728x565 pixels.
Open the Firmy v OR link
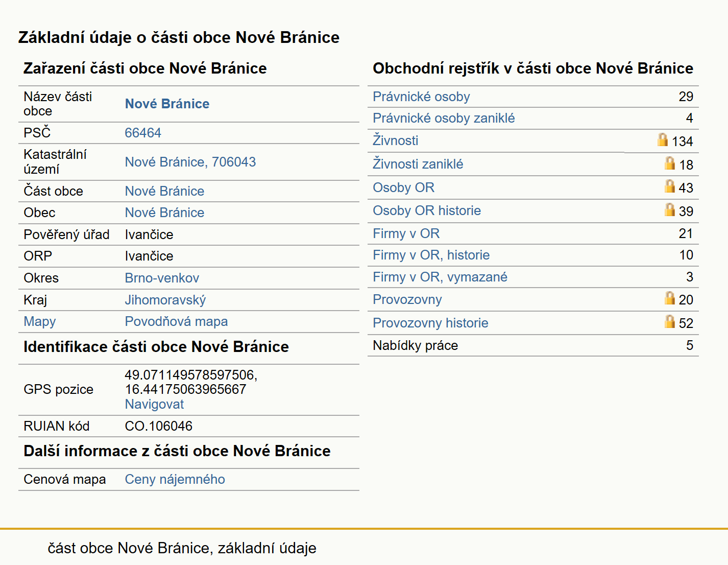[x=406, y=233]
